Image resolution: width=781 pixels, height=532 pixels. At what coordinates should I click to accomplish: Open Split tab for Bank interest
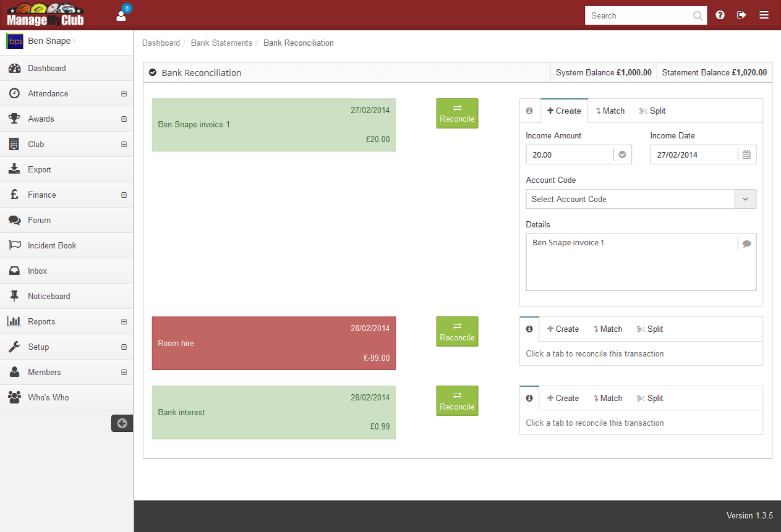pos(650,399)
